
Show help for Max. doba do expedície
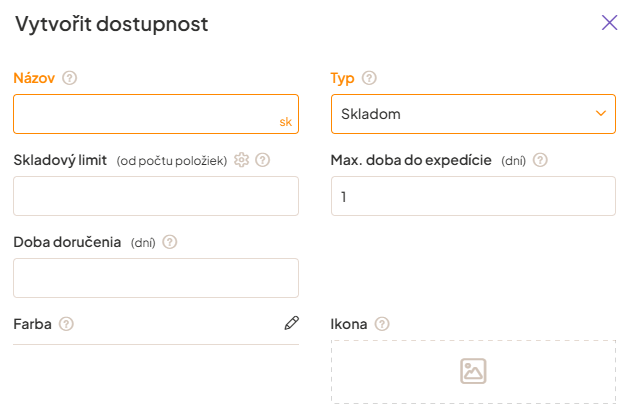pos(541,160)
